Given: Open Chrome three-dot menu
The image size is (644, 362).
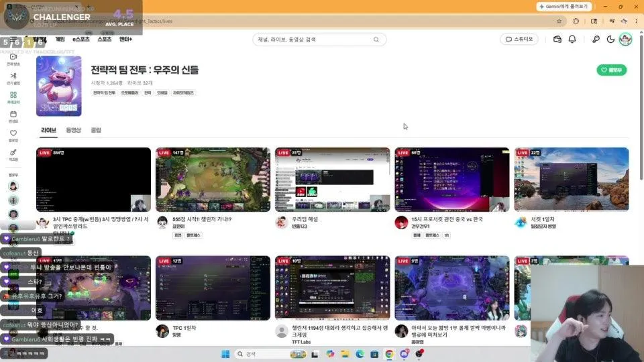Looking at the screenshot, I should click(x=636, y=21).
